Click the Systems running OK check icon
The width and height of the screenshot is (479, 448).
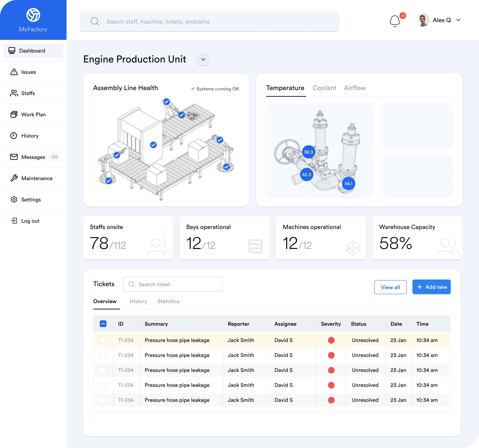tap(193, 89)
